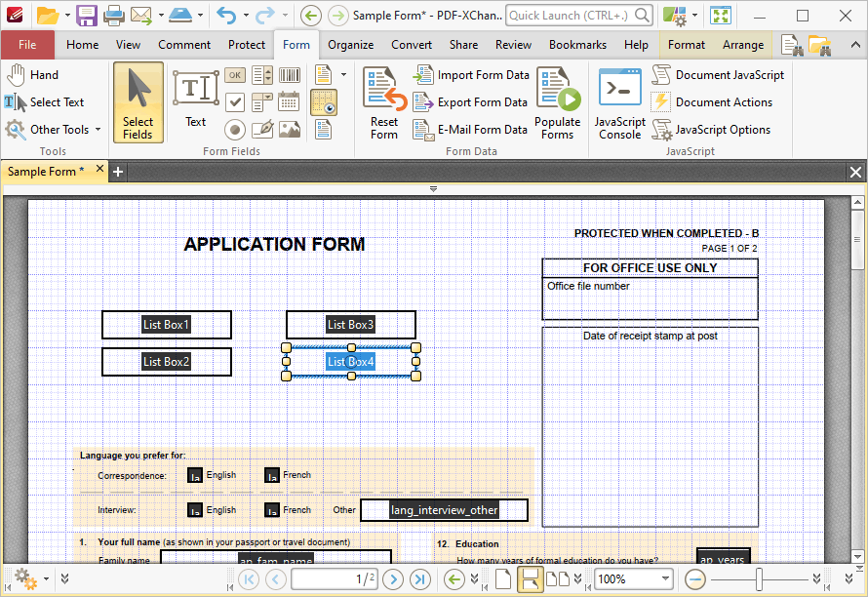Click the Select Fields tool
This screenshot has width=868, height=597.
point(138,102)
